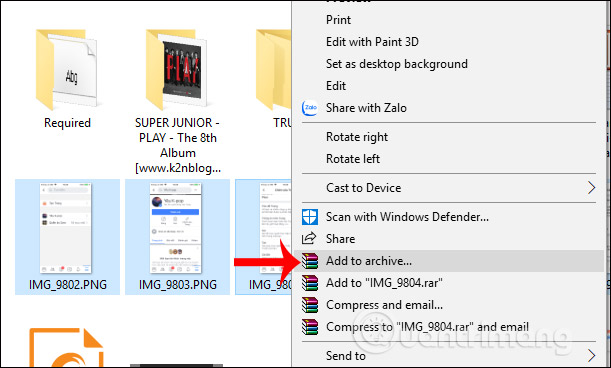Viewport: 611px width, 368px height.
Task: Click WinRAR icon beside Compress and email
Action: (310, 305)
